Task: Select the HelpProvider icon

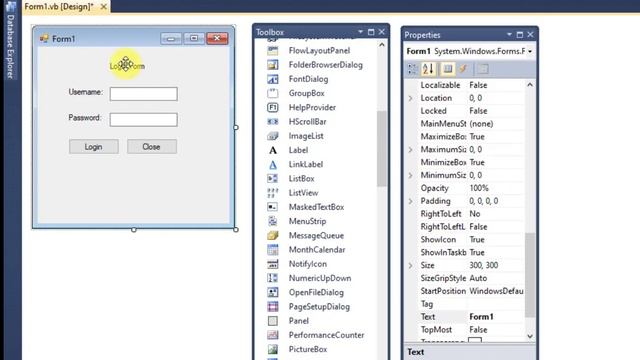Action: click(273, 107)
